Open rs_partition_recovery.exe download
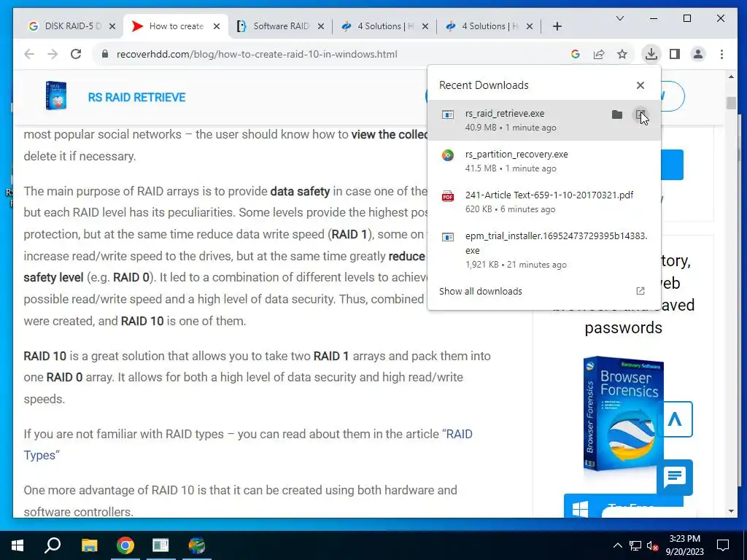 point(544,161)
